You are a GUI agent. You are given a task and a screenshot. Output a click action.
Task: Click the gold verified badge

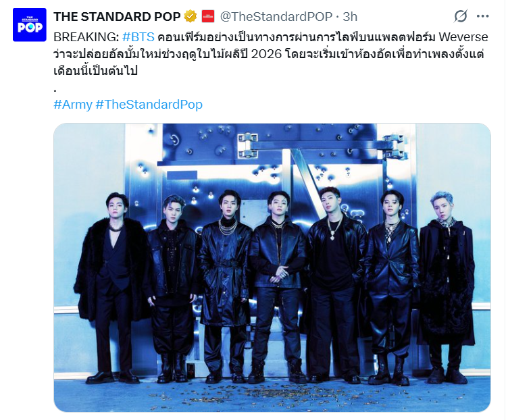(190, 16)
